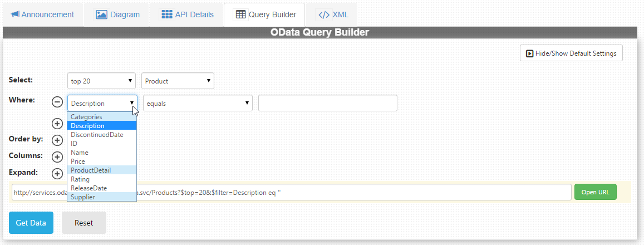Open the top 20 dropdown

pyautogui.click(x=102, y=81)
